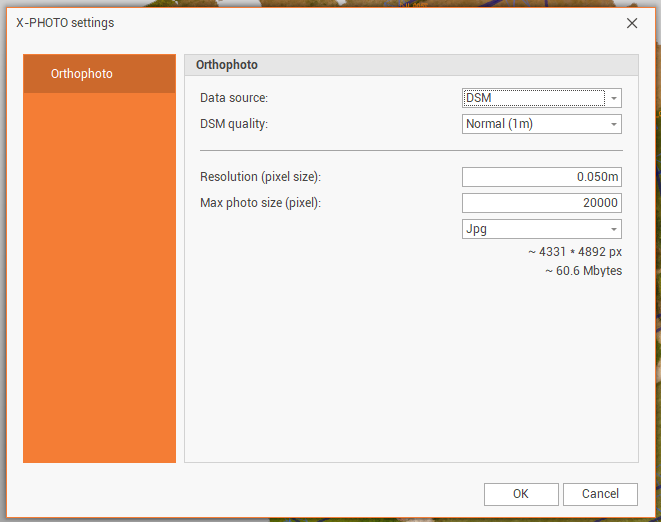Click the 'Data source:' label
Screen dimensions: 661x522
click(234, 98)
